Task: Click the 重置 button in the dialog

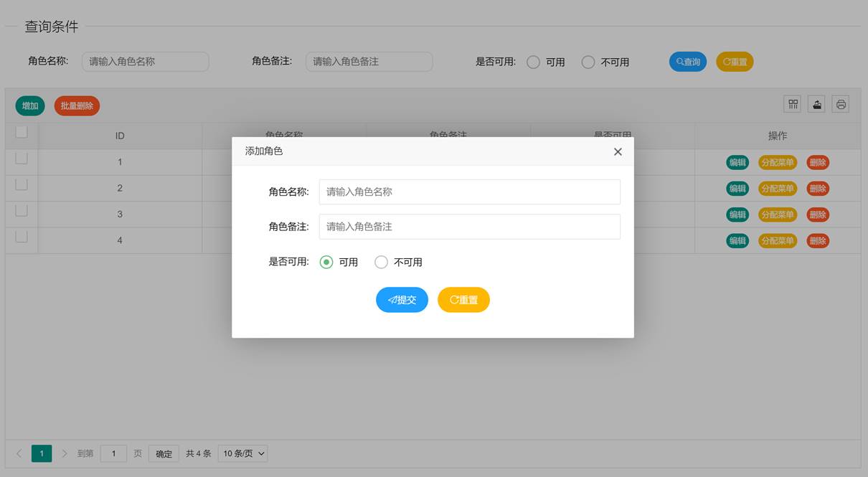Action: 463,300
